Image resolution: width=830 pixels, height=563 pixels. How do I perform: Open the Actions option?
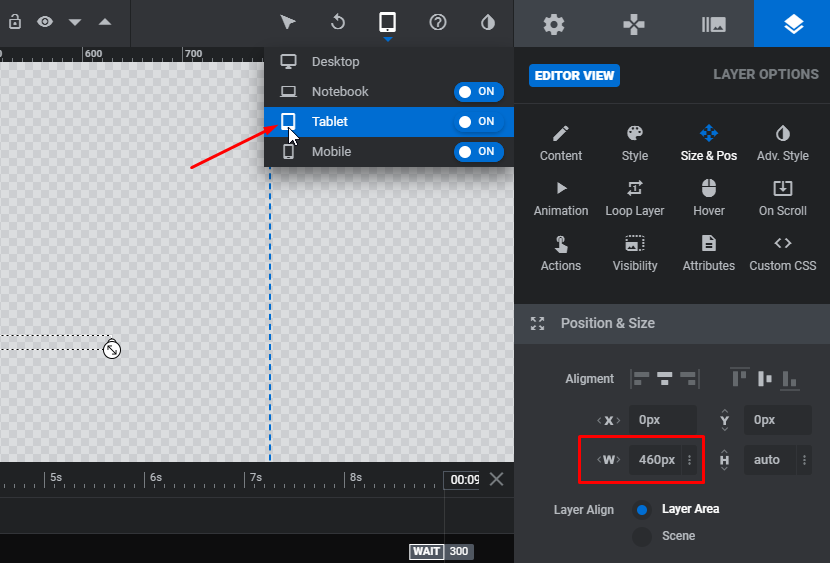[561, 253]
